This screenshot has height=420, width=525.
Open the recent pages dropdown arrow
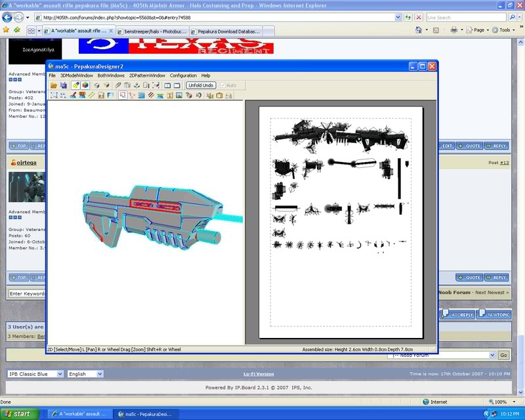coord(28,18)
